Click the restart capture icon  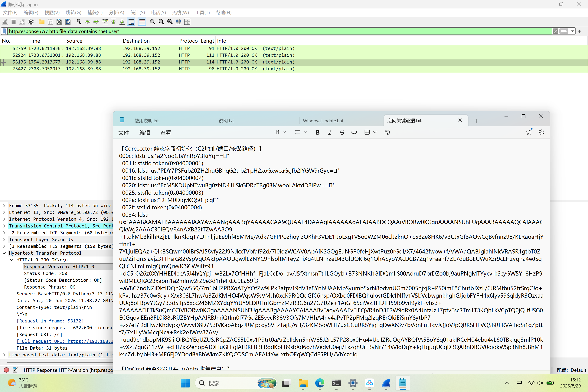pos(22,22)
